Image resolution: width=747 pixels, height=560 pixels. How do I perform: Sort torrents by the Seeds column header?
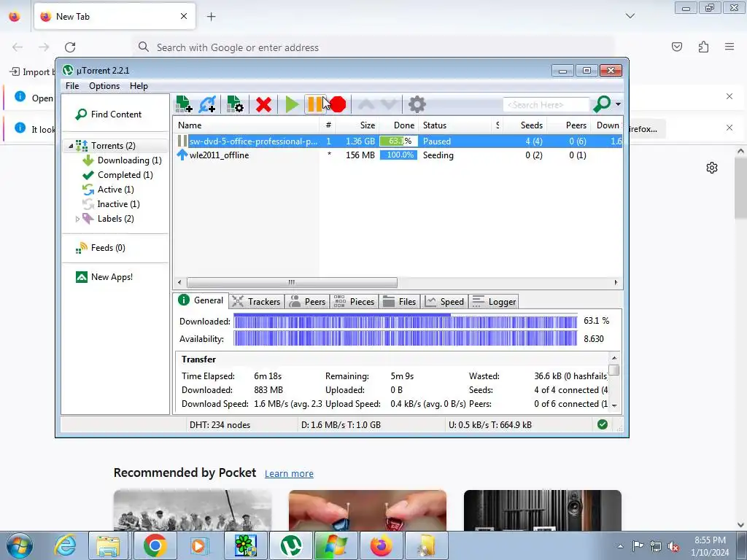(x=524, y=125)
